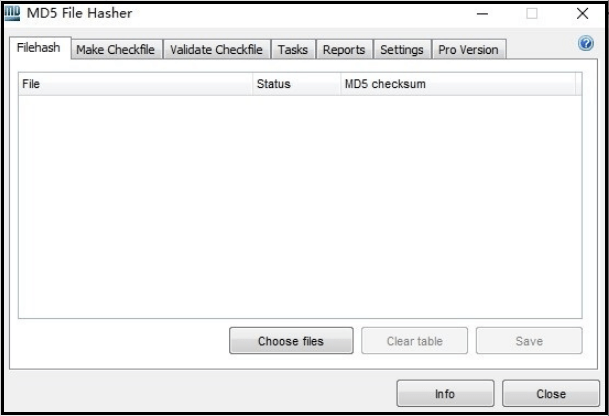Sort by the Status column header
The height and width of the screenshot is (416, 609).
coord(297,84)
